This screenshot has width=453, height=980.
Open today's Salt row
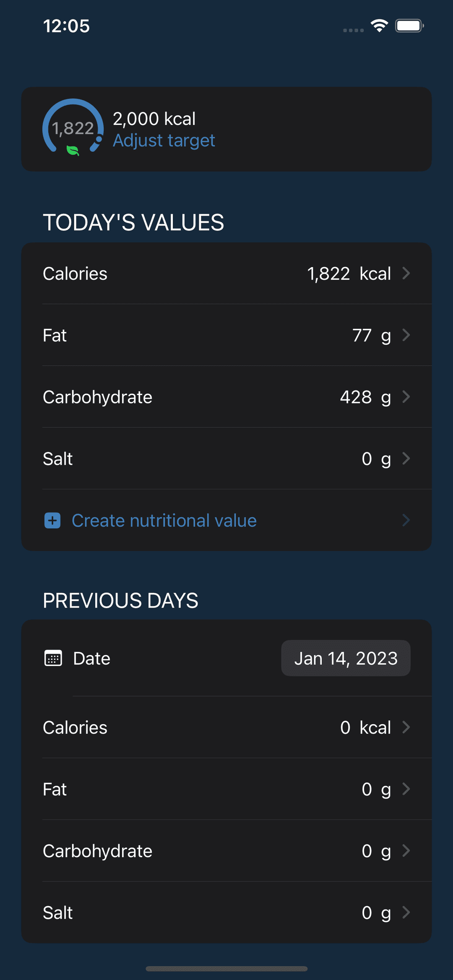tap(226, 458)
